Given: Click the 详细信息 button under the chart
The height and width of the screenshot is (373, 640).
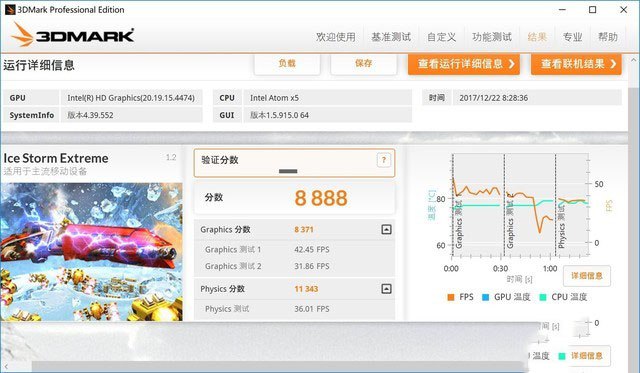Looking at the screenshot, I should pos(587,276).
